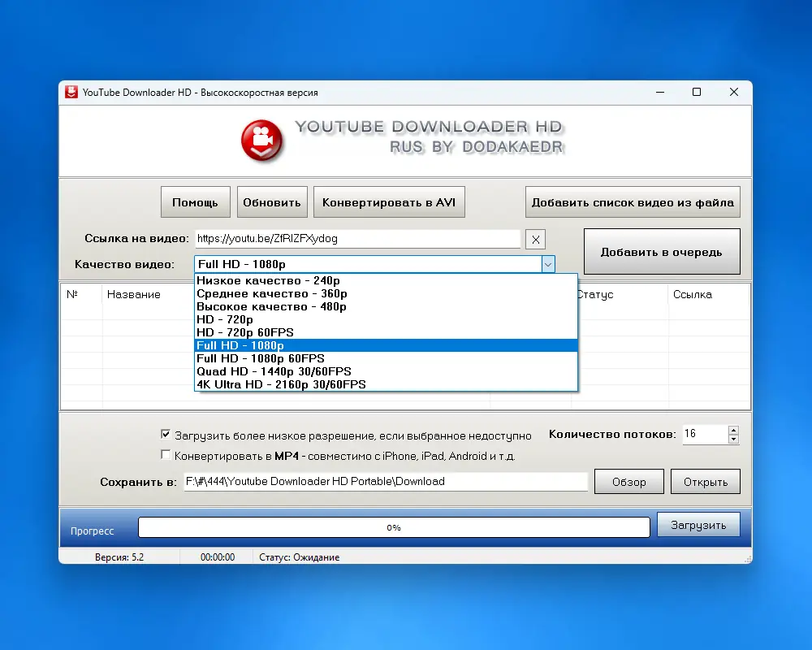Minimize the YouTube Downloader HD window
The height and width of the screenshot is (650, 812).
click(659, 93)
